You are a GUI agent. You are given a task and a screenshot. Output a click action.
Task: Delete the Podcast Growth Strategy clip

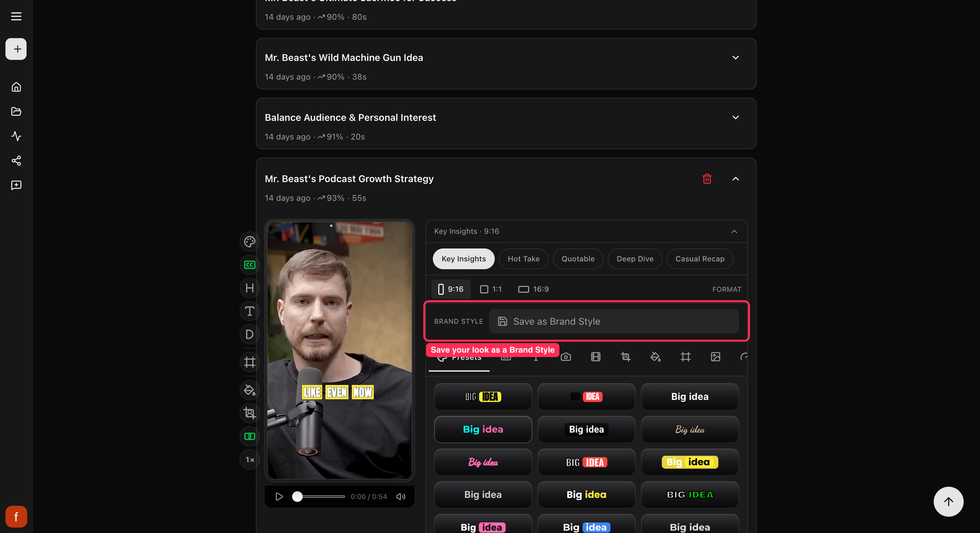pyautogui.click(x=706, y=178)
